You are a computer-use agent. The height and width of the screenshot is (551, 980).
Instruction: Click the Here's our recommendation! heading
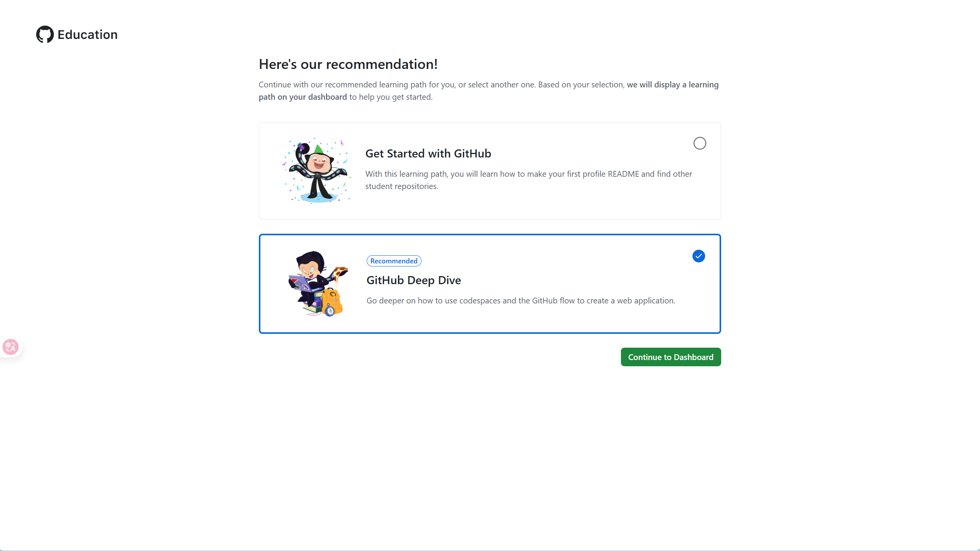(x=348, y=64)
